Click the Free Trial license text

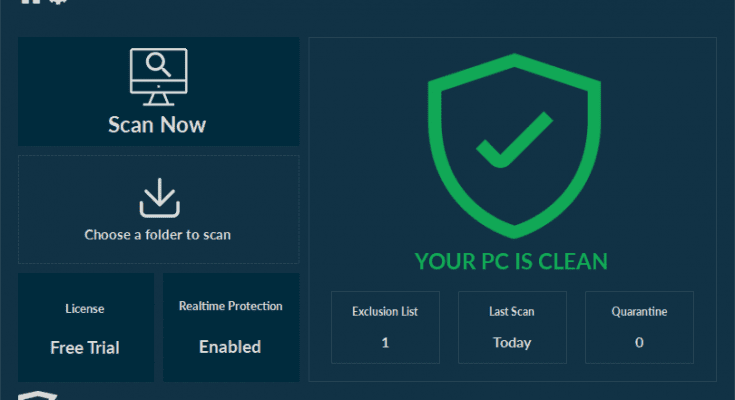pyautogui.click(x=85, y=348)
